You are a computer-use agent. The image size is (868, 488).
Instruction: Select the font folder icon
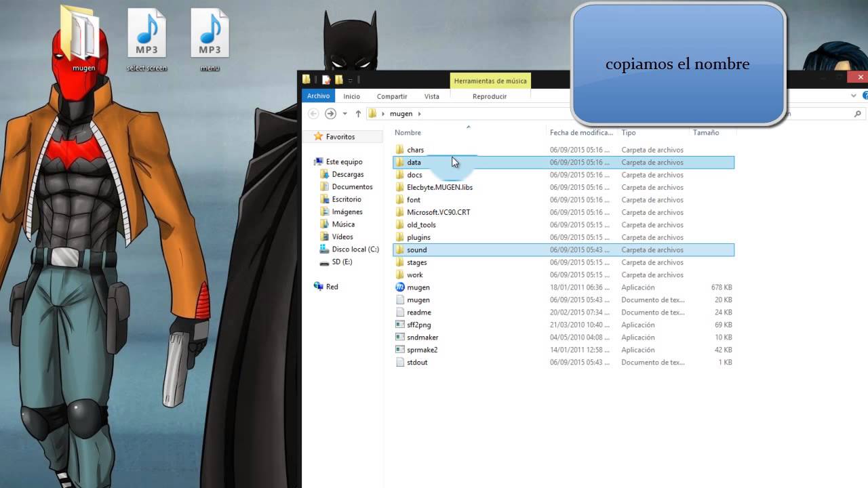coord(400,200)
